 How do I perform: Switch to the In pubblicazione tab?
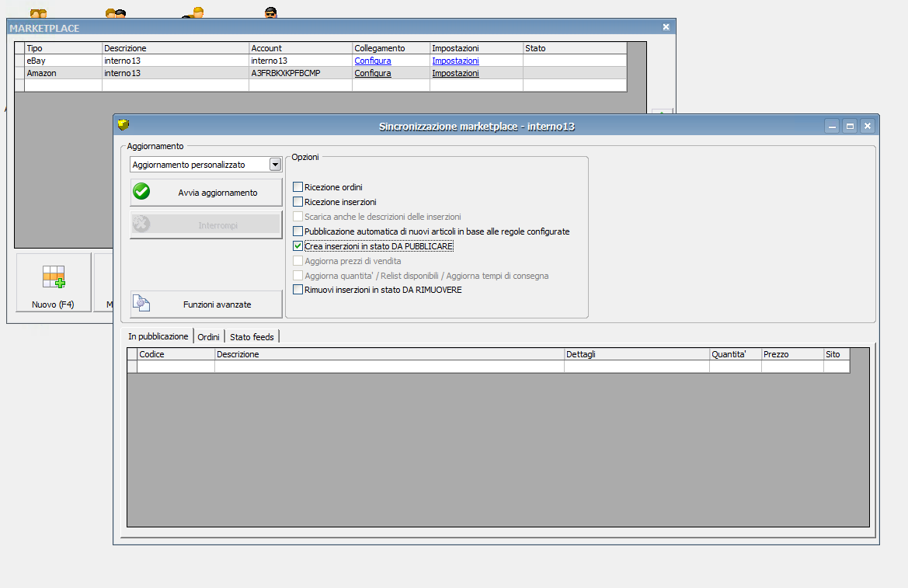click(x=158, y=336)
